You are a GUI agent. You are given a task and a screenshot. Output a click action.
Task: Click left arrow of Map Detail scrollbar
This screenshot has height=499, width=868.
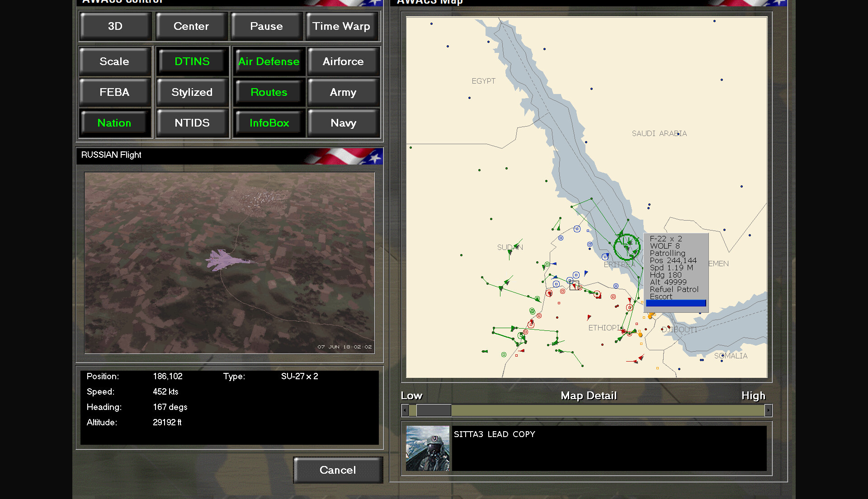point(405,410)
